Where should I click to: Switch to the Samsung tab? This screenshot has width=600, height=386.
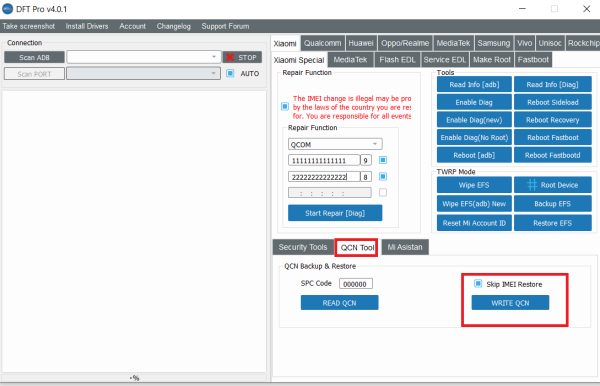[494, 43]
